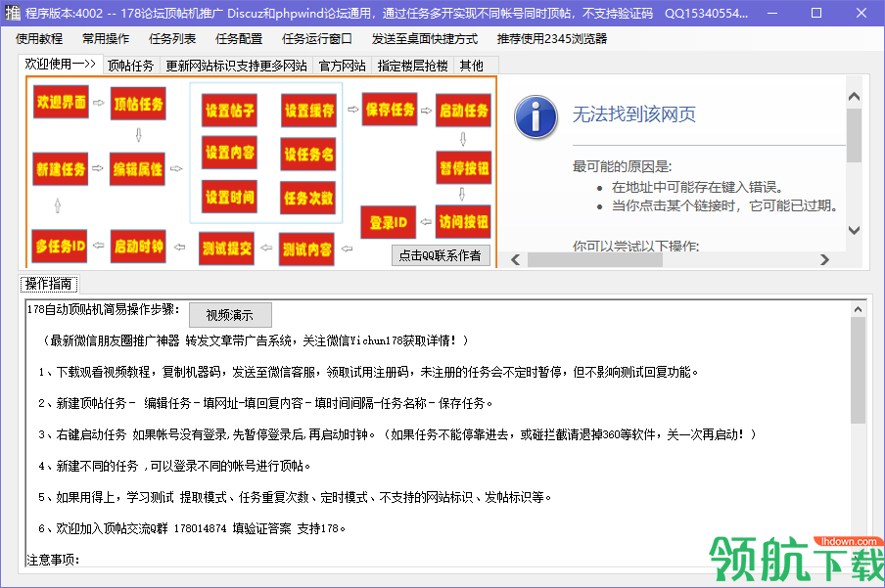Click the 最可能的原因是: text

coord(622,166)
